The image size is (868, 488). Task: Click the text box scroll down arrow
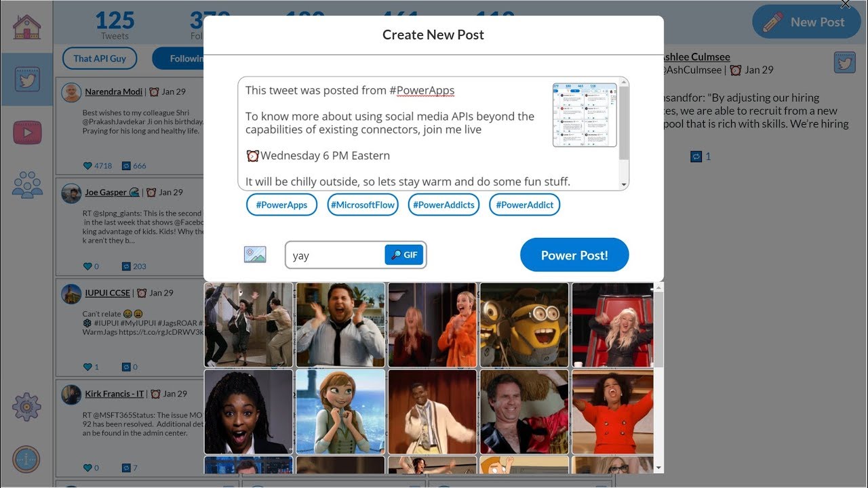point(624,184)
